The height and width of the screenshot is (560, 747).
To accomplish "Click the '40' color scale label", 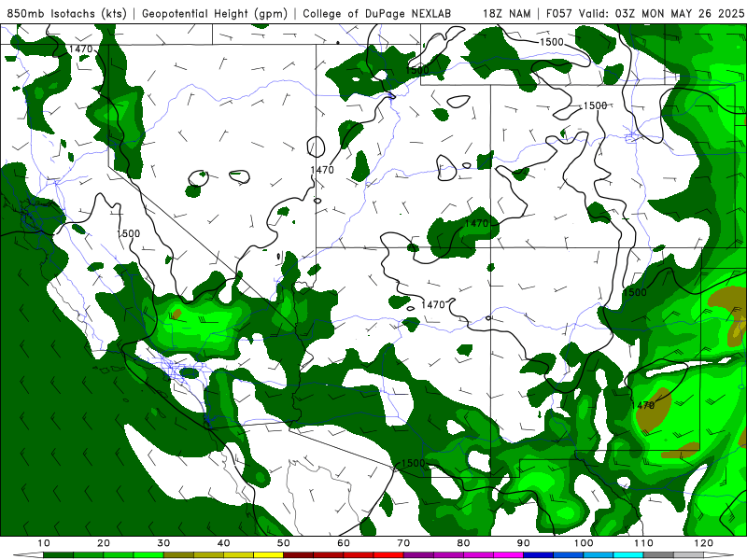I will [x=223, y=543].
